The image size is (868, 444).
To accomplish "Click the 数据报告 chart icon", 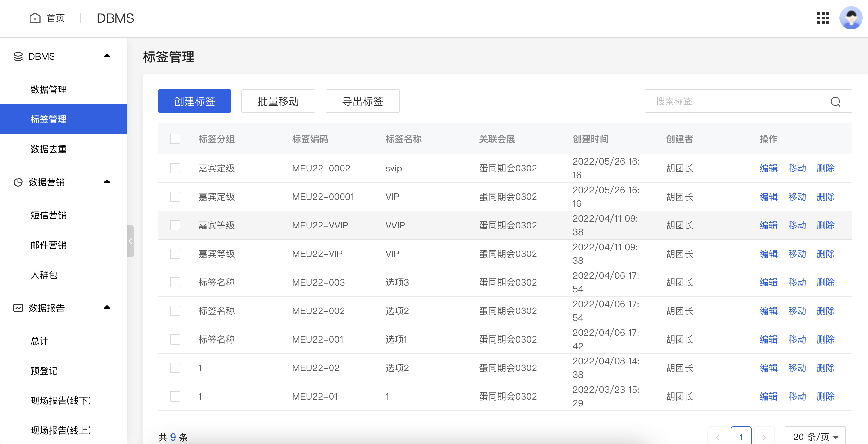I will coord(18,307).
